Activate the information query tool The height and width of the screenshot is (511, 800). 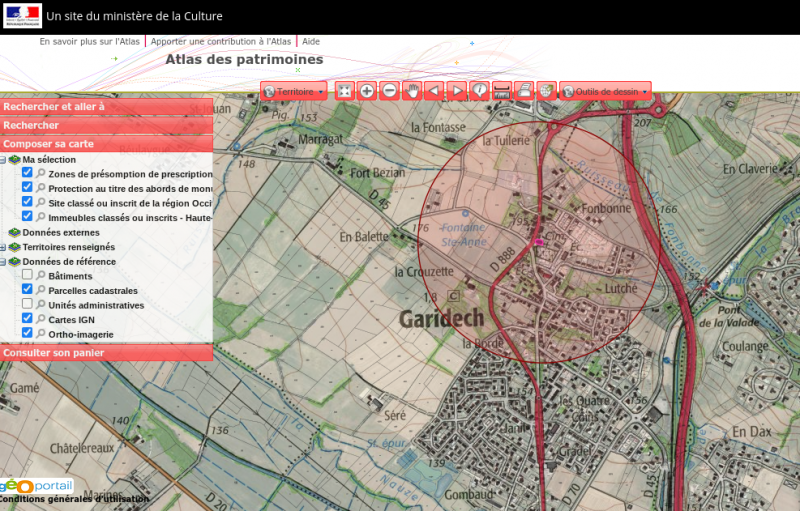click(480, 91)
